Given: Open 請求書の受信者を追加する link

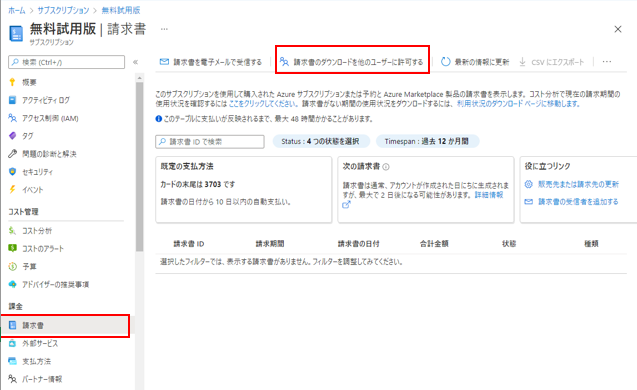Looking at the screenshot, I should (x=578, y=202).
